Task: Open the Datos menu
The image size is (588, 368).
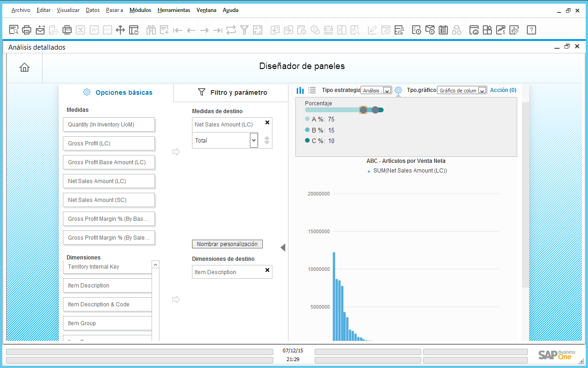Action: 92,10
